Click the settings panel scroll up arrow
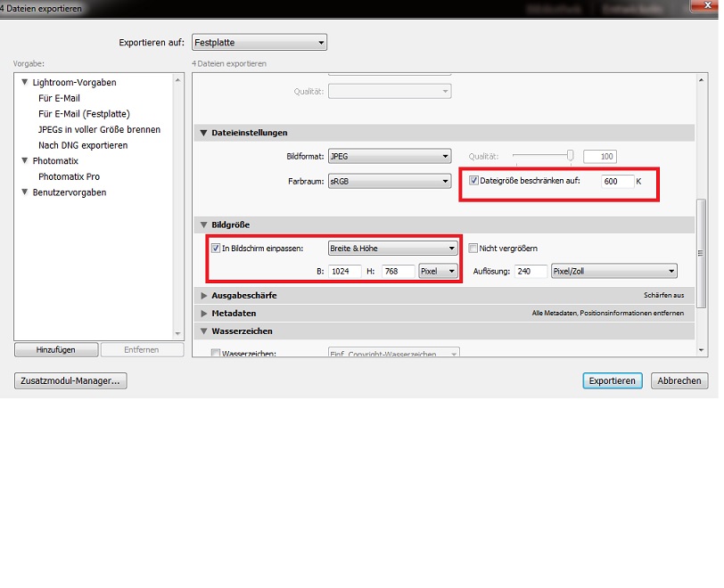This screenshot has width=724, height=588. (701, 80)
